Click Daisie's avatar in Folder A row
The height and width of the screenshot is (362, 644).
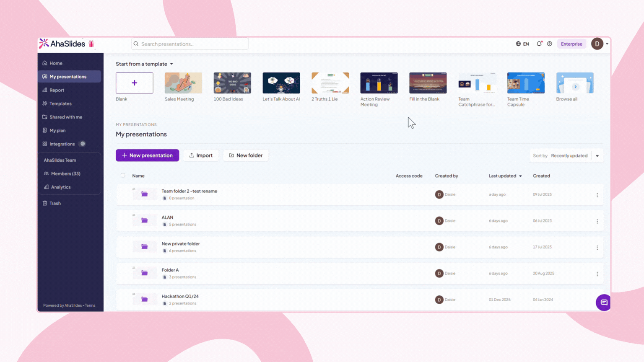click(x=439, y=273)
